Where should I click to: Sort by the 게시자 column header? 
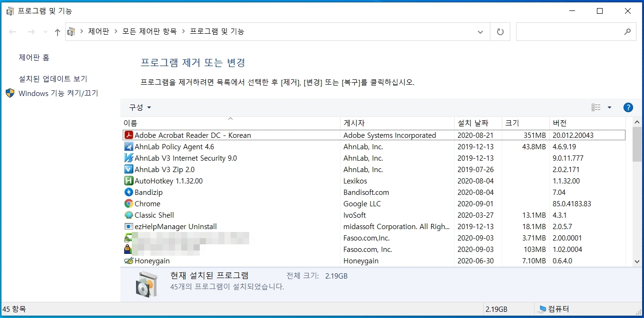(397, 123)
